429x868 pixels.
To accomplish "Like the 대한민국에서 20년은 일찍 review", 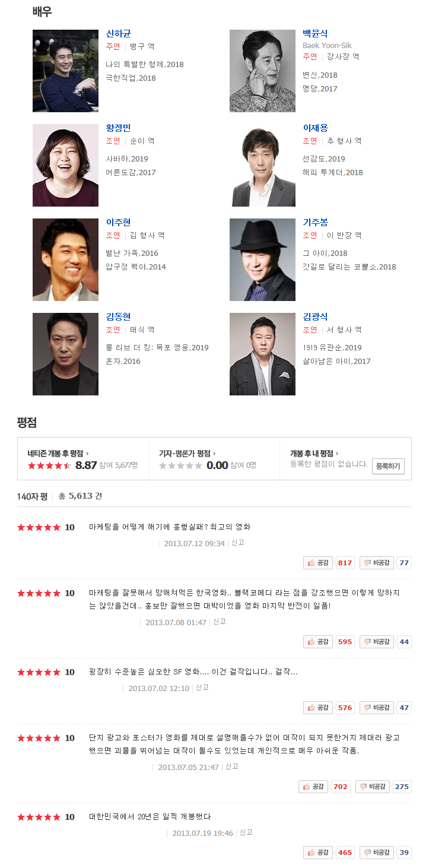I will [318, 853].
